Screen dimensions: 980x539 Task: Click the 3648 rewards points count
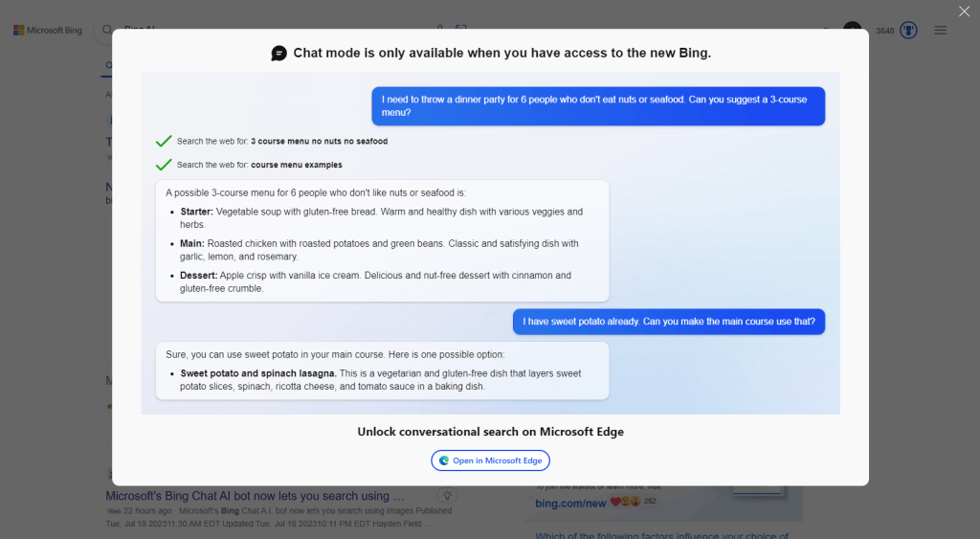(885, 31)
